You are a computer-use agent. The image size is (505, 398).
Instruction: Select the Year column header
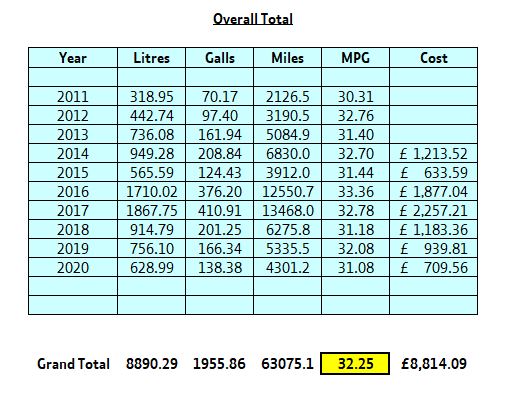(x=73, y=58)
